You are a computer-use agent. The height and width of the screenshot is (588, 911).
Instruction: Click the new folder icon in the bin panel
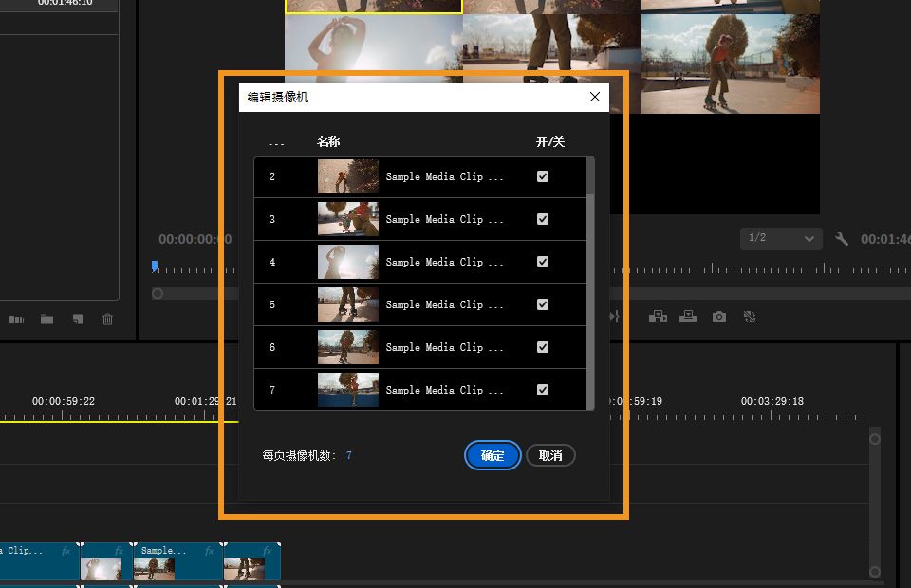click(x=46, y=320)
